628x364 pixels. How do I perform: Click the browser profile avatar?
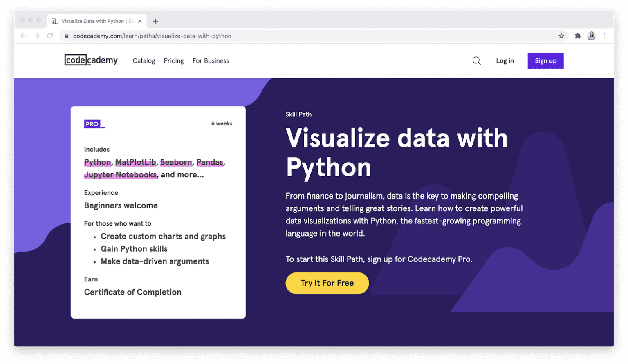(x=591, y=36)
